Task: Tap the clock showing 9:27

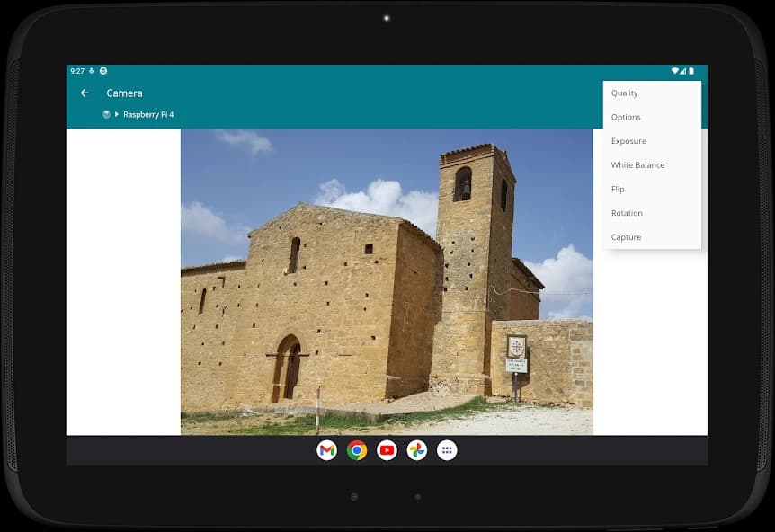Action: pyautogui.click(x=77, y=71)
